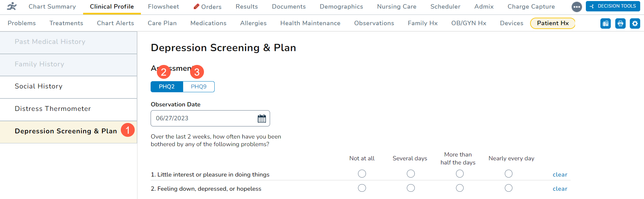The height and width of the screenshot is (199, 644).
Task: Clear answer for little interest question
Action: tap(560, 175)
